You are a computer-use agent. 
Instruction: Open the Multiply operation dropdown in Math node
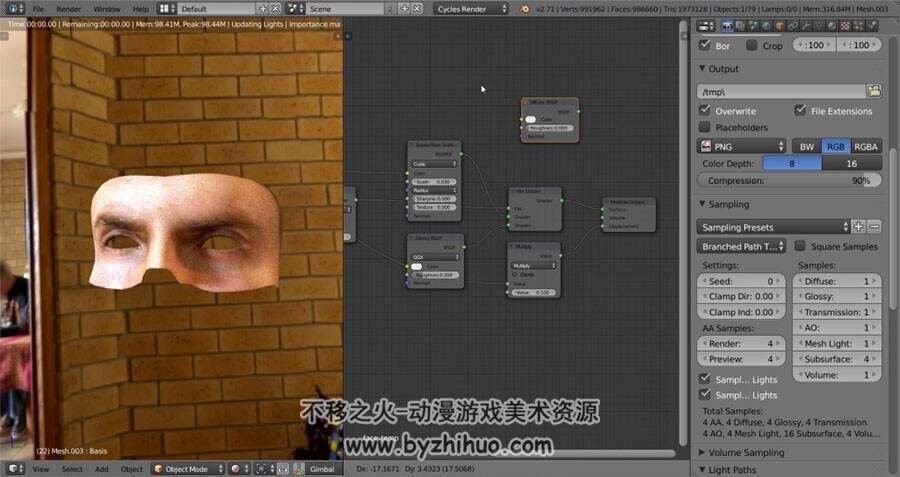coord(533,266)
